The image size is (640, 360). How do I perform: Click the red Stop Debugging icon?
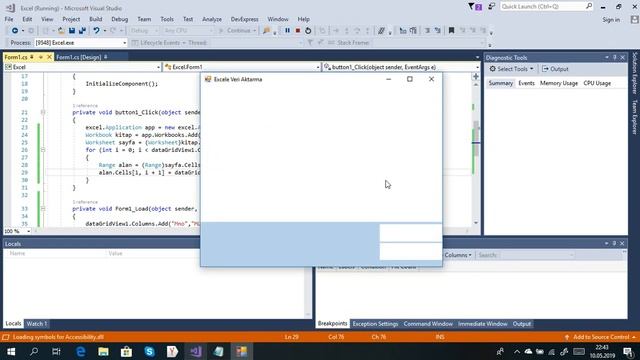(298, 31)
